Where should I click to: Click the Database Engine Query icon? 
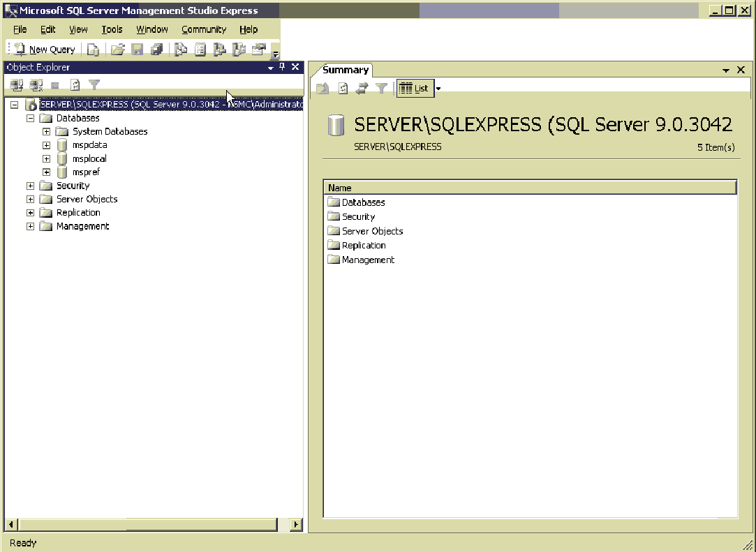(93, 49)
